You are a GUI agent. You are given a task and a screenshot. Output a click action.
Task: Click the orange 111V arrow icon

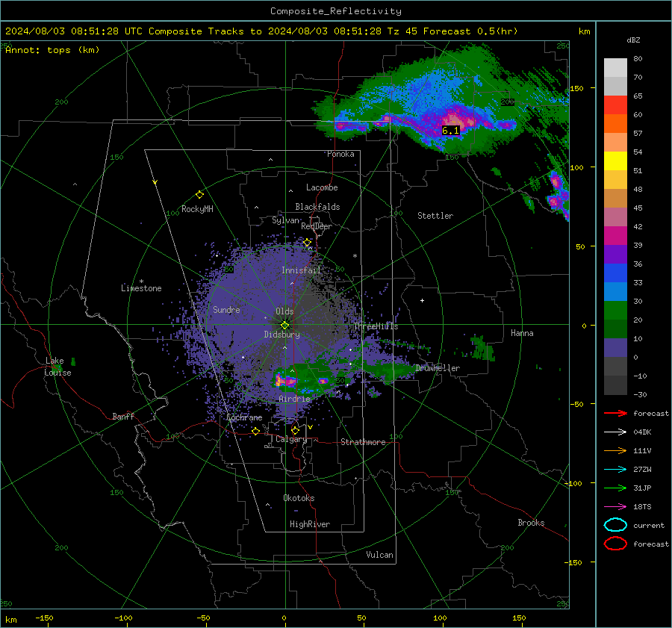[615, 450]
